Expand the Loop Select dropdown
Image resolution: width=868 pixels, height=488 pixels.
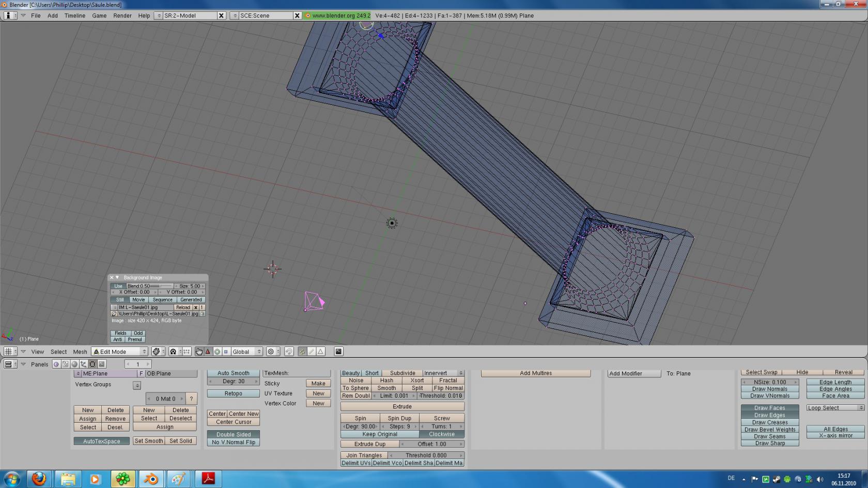(835, 408)
